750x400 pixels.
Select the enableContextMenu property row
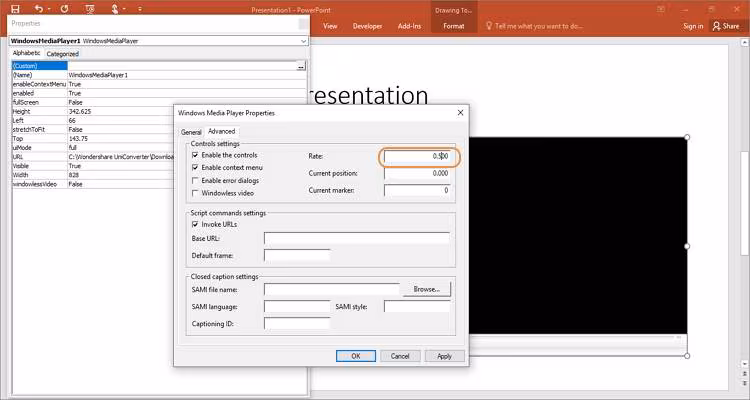click(158, 84)
